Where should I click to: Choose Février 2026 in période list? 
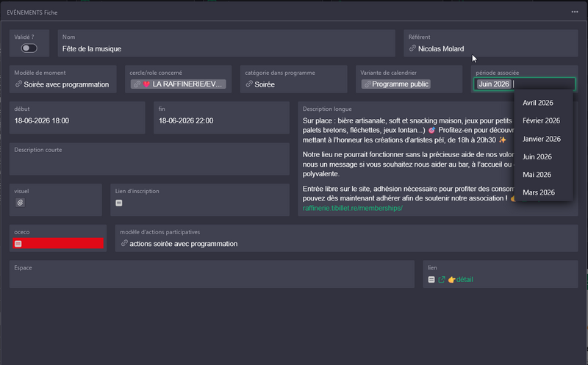(541, 120)
